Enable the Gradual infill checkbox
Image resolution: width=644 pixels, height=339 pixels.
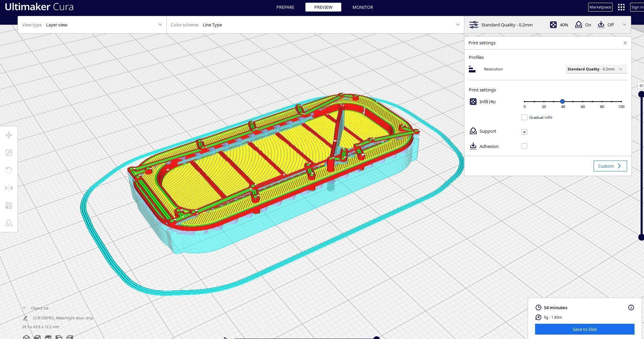[524, 118]
